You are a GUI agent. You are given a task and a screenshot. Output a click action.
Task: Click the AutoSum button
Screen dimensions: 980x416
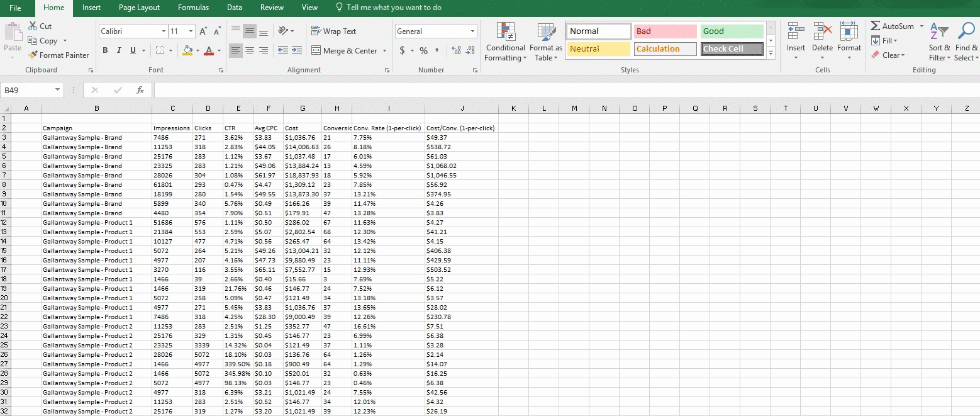894,26
